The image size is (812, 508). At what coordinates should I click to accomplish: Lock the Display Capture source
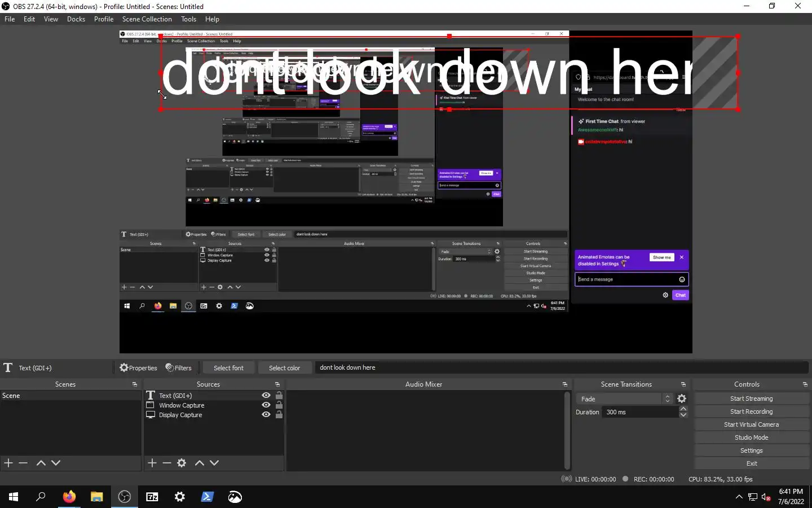279,414
